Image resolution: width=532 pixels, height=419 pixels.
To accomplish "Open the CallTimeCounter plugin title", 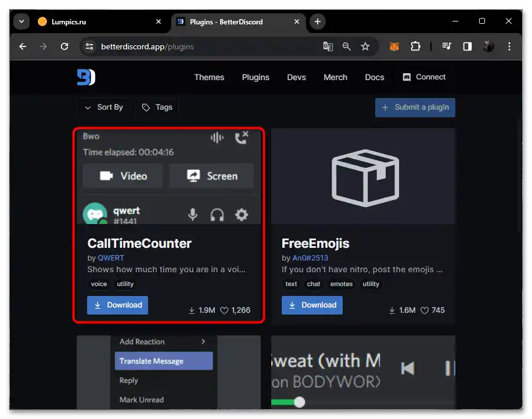I will pos(139,243).
